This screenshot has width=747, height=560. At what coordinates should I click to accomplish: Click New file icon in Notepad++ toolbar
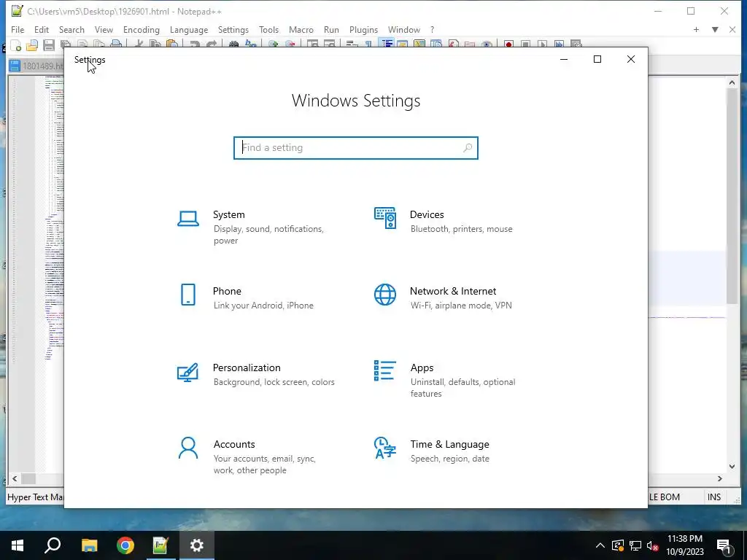pyautogui.click(x=16, y=44)
